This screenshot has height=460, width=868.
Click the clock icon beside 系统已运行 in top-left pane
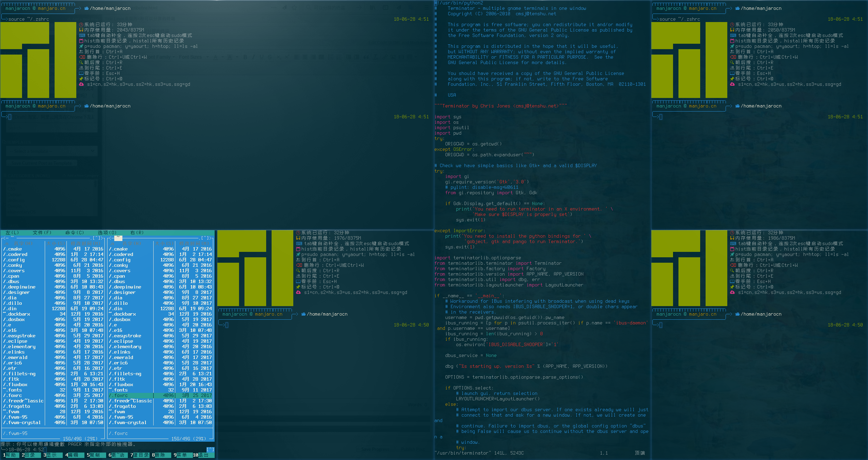[x=81, y=24]
